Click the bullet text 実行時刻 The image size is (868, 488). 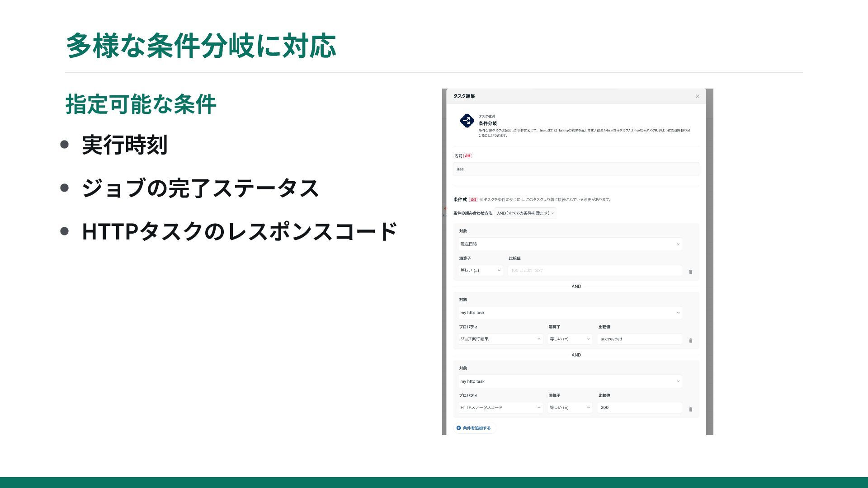pyautogui.click(x=125, y=145)
